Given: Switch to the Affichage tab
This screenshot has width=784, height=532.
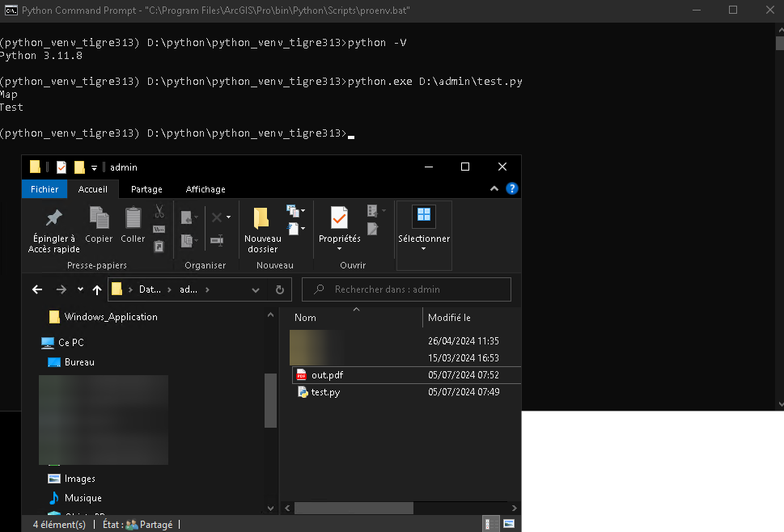Looking at the screenshot, I should click(x=206, y=189).
